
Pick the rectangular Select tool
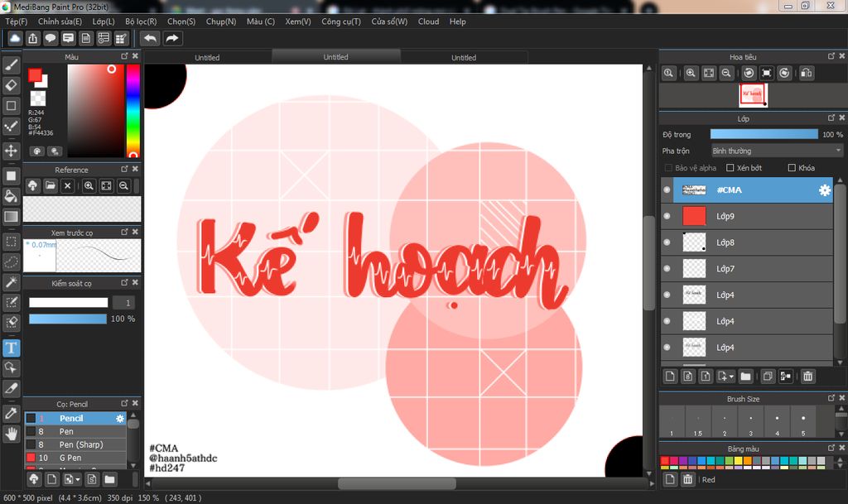11,241
